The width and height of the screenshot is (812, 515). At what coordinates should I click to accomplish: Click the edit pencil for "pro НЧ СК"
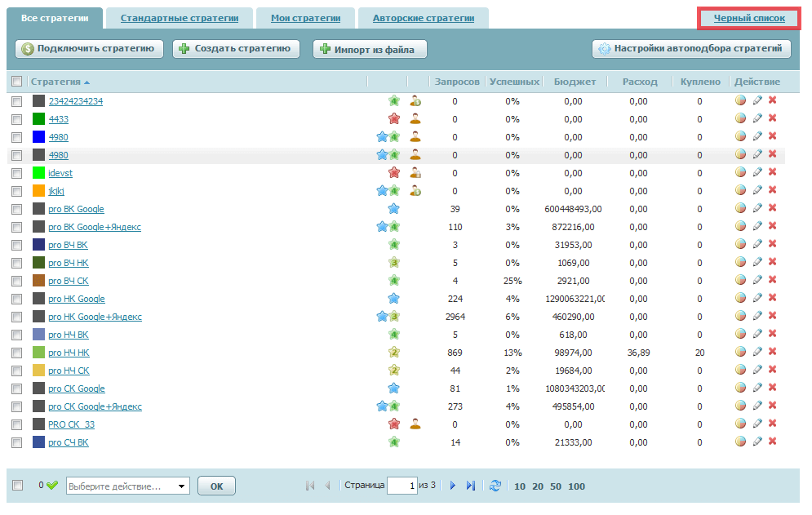point(757,370)
